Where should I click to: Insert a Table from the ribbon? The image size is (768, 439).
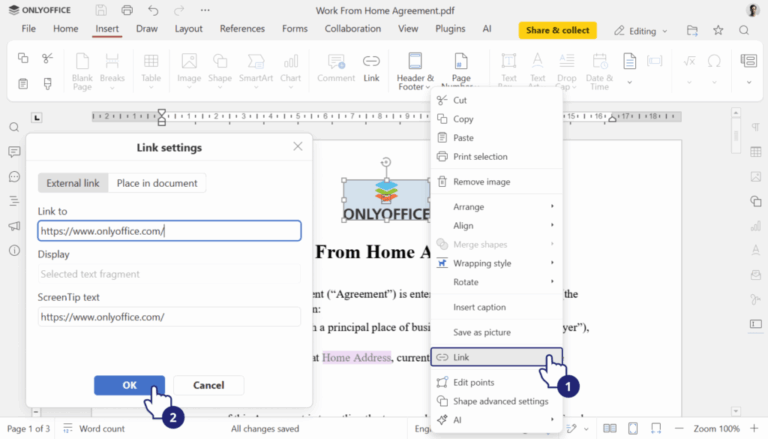151,67
